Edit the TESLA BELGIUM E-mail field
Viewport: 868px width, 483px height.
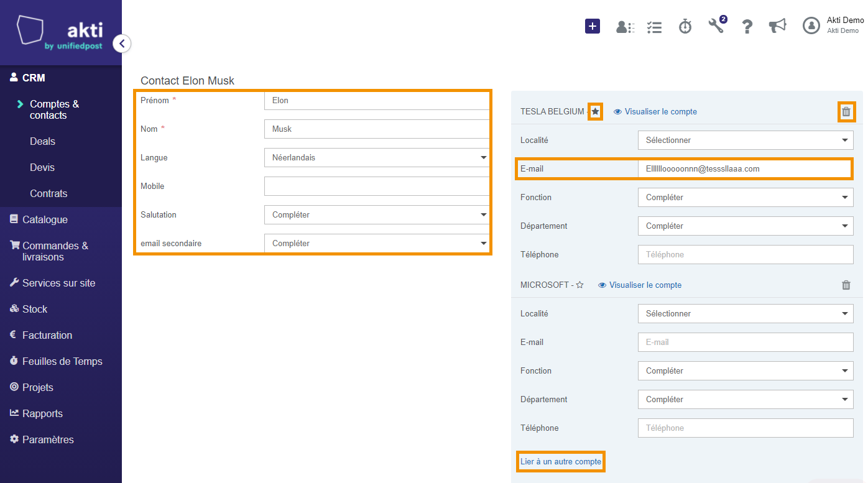click(x=746, y=169)
